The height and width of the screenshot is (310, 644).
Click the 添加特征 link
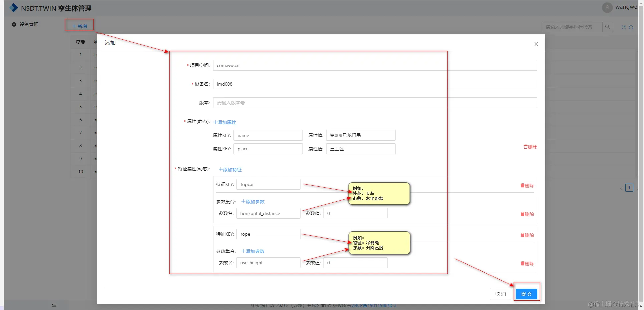[x=230, y=170]
